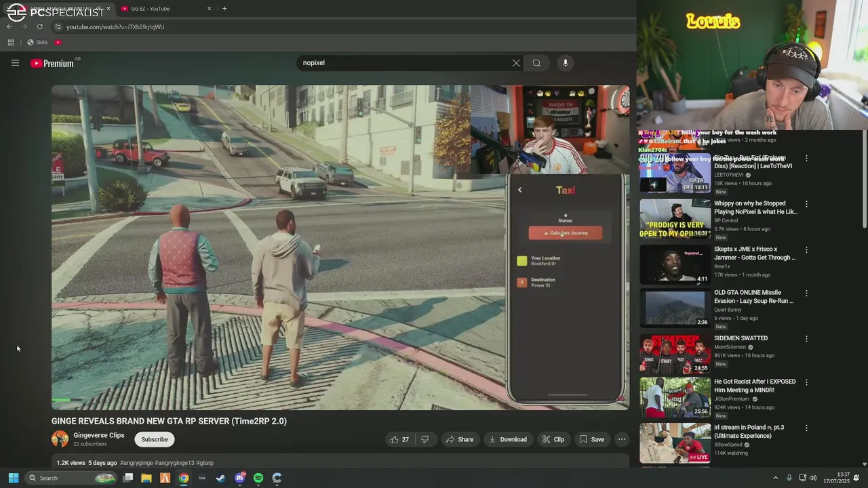The image size is (868, 488).
Task: Show hidden system tray icons chevron
Action: tap(776, 478)
